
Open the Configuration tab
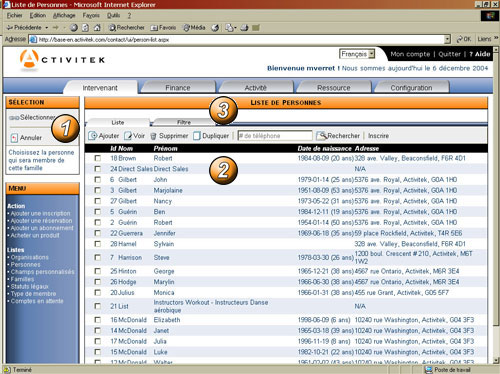411,88
